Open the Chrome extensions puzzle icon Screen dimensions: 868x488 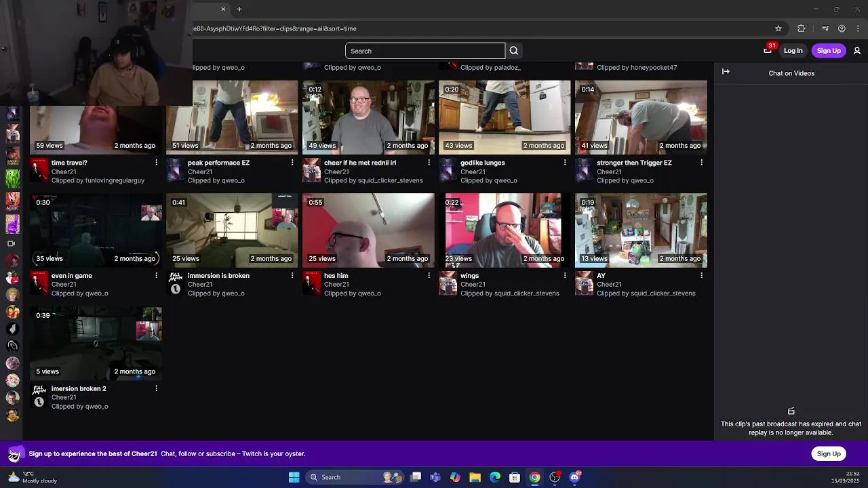coord(802,28)
